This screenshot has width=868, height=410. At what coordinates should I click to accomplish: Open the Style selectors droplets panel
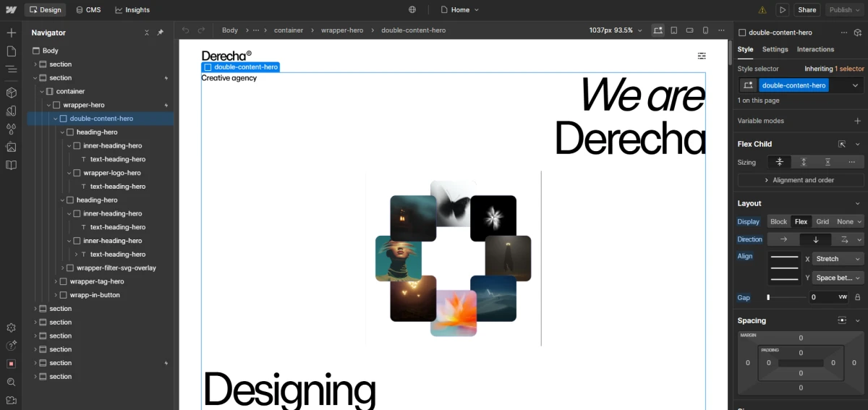tap(11, 129)
